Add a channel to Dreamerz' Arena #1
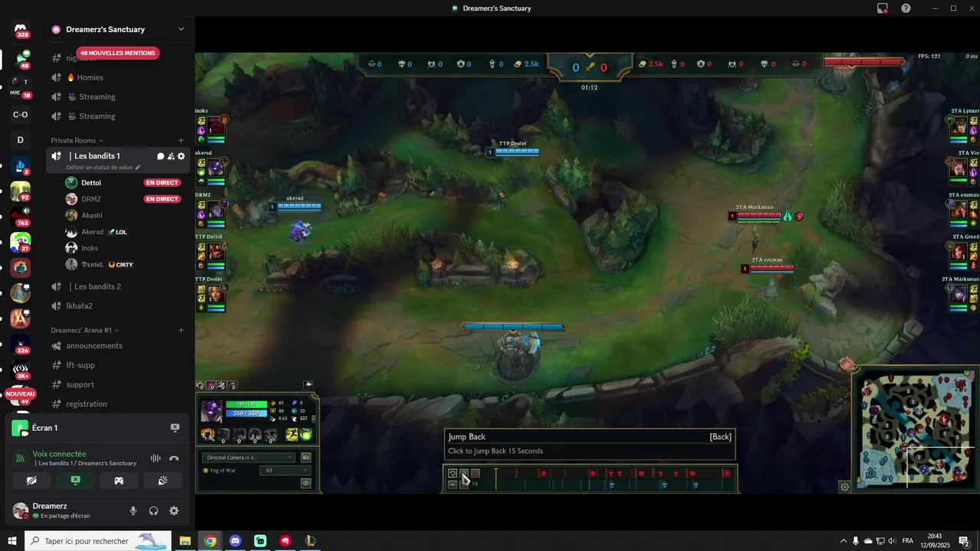 tap(181, 330)
